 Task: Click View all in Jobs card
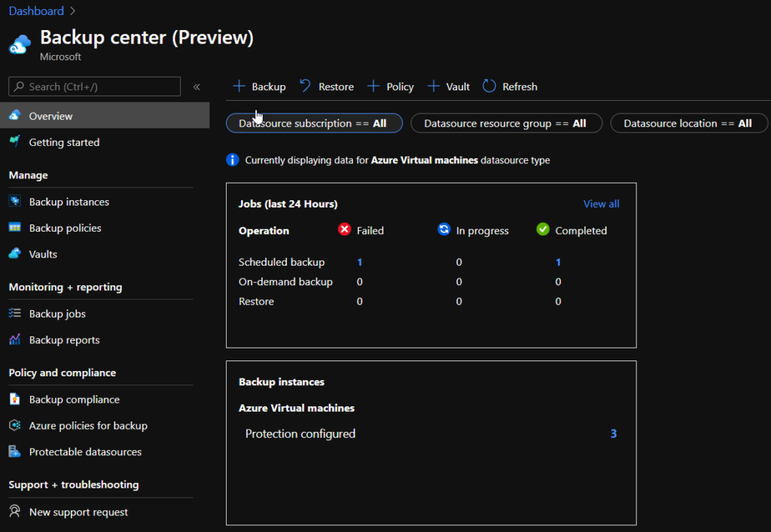point(602,204)
